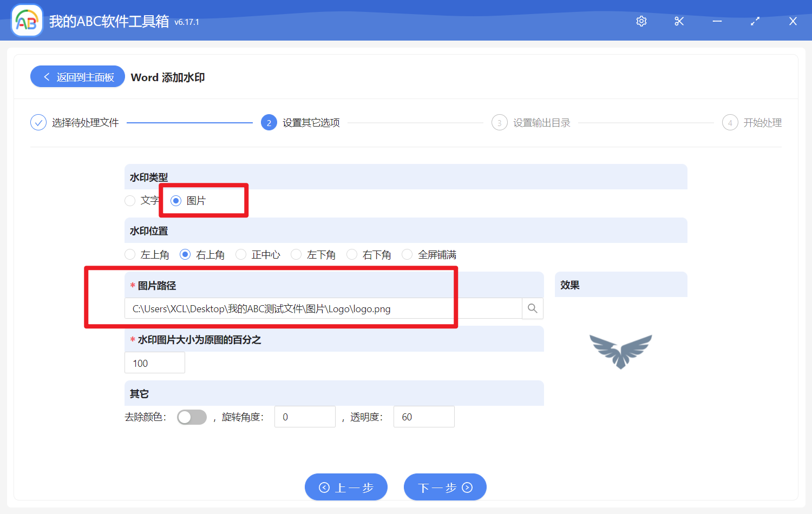Toggle the 去除颜色 switch

coord(192,417)
